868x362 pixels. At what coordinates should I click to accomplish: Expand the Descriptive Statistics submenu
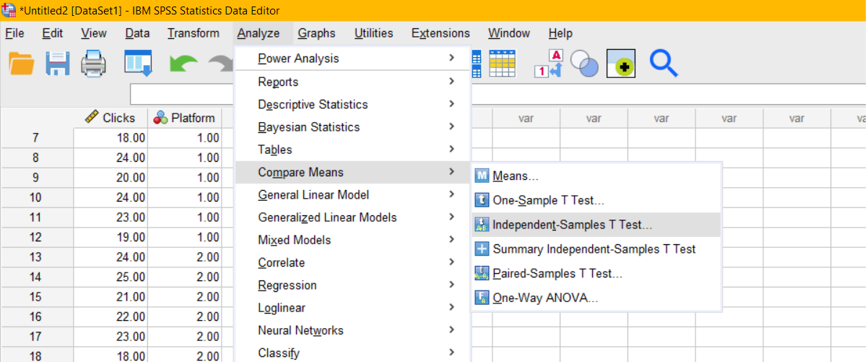click(353, 104)
